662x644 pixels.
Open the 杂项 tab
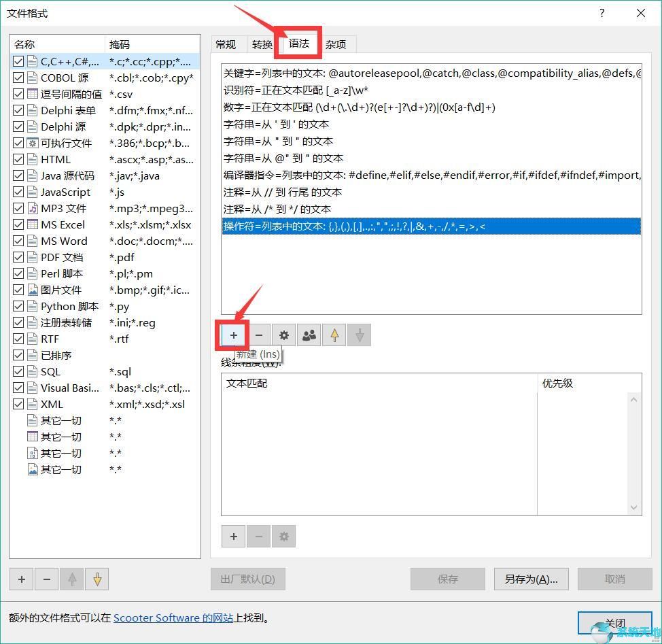tap(336, 44)
